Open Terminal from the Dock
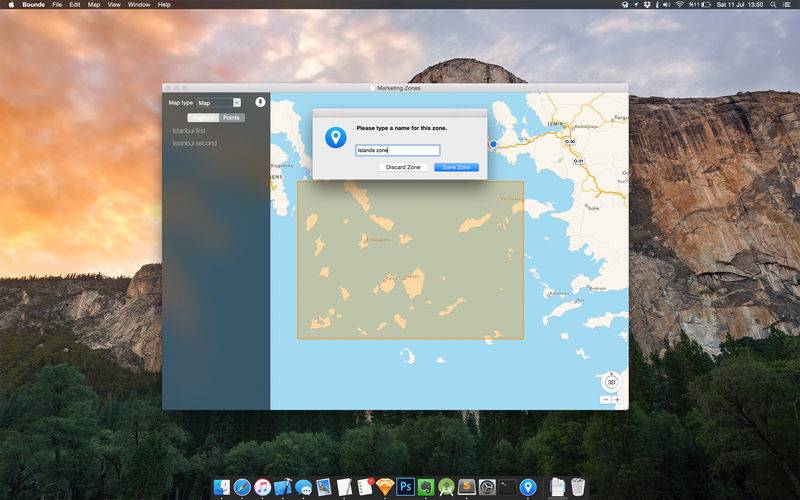The width and height of the screenshot is (800, 500). click(507, 487)
